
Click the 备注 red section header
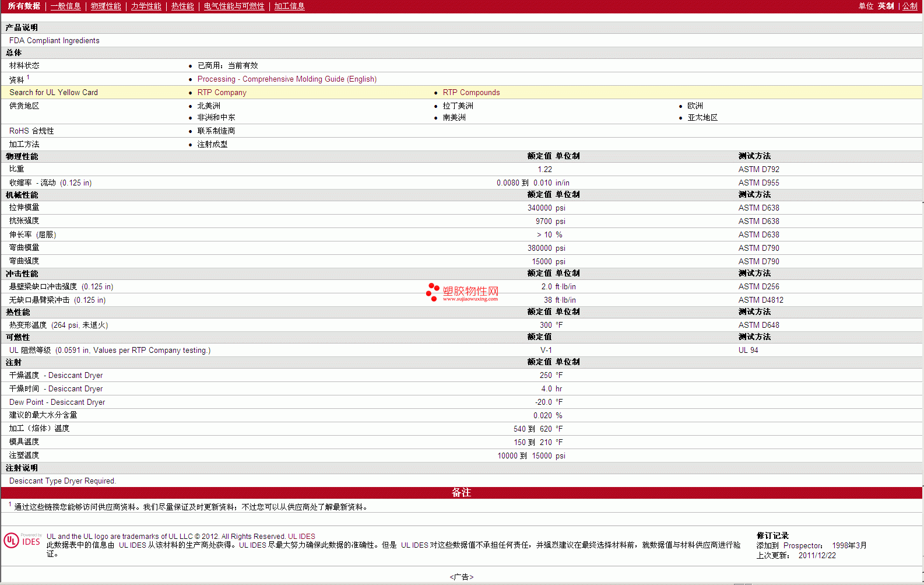click(x=461, y=493)
